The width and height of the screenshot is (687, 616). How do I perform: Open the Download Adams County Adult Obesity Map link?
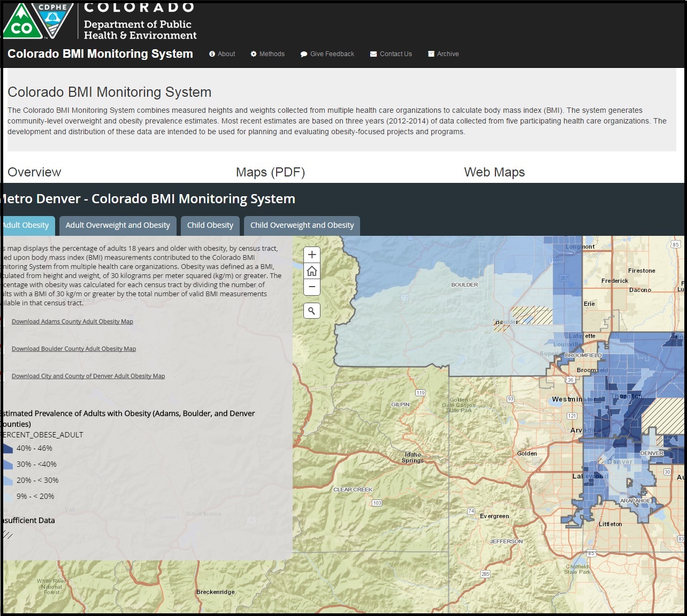[72, 321]
